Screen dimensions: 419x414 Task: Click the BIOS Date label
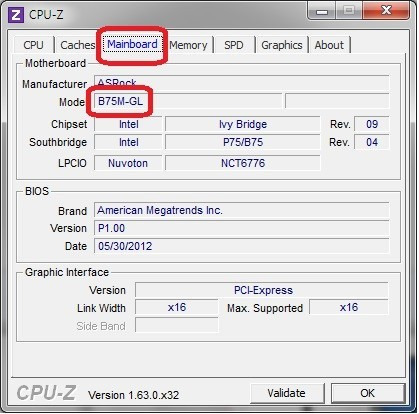[76, 246]
